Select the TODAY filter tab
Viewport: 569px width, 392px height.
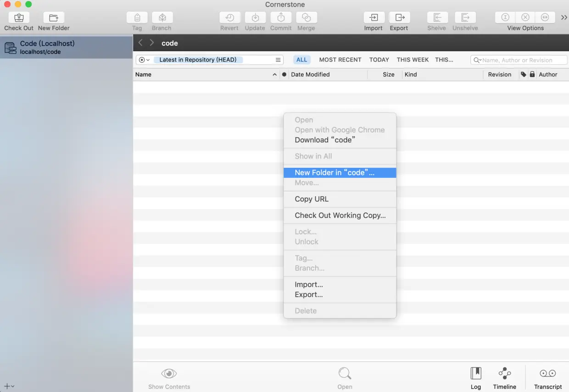(x=379, y=60)
